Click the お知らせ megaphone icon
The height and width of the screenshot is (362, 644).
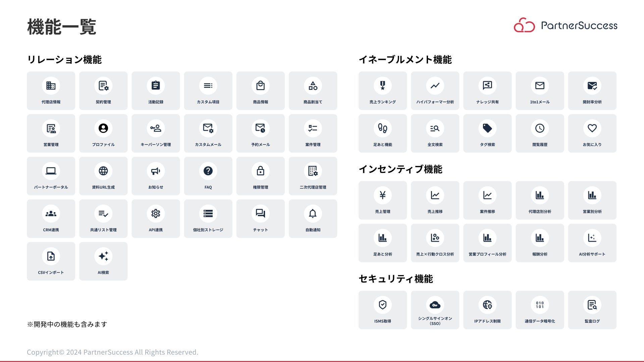point(156,171)
